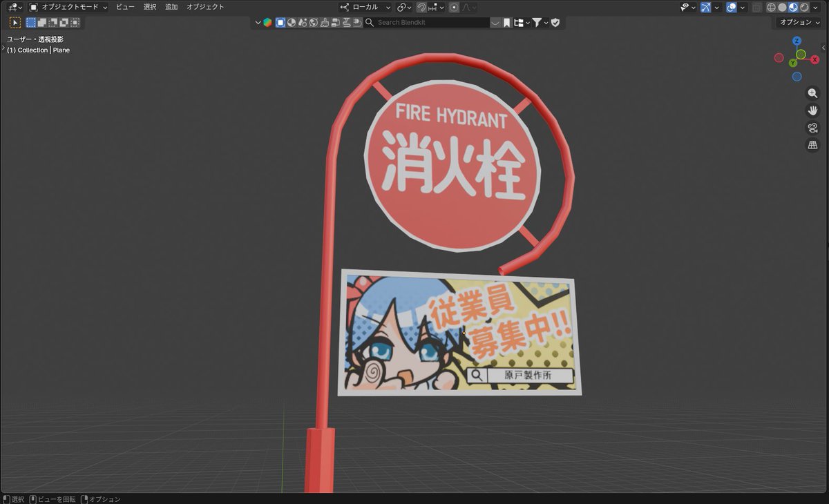Select BlenderKit brushes asset type
The image size is (829, 504).
(x=325, y=22)
